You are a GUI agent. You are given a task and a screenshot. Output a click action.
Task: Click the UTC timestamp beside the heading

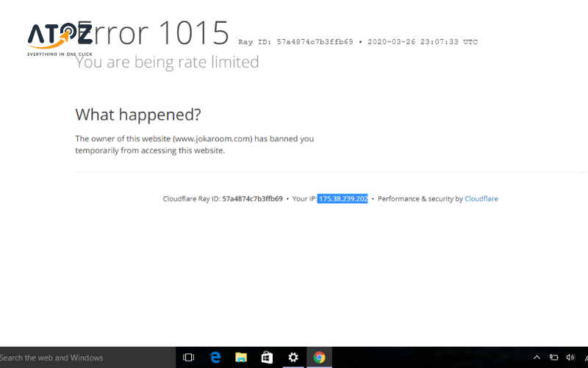[421, 42]
